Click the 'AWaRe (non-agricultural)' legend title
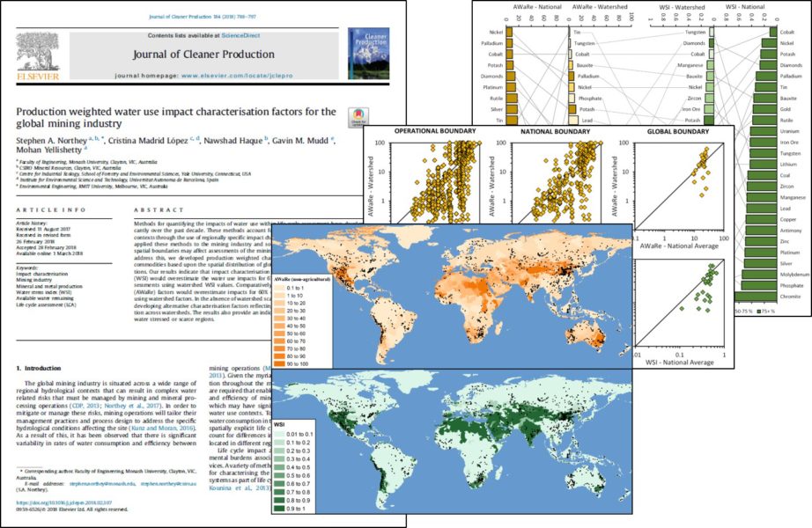The width and height of the screenshot is (812, 528). [x=302, y=278]
